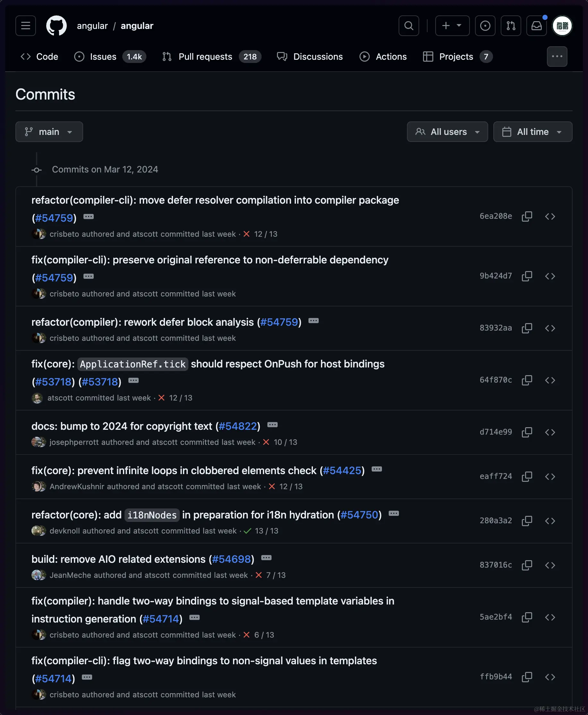Show passed checks 13 / 13 status
Viewport: 588px width, 715px height.
(261, 531)
